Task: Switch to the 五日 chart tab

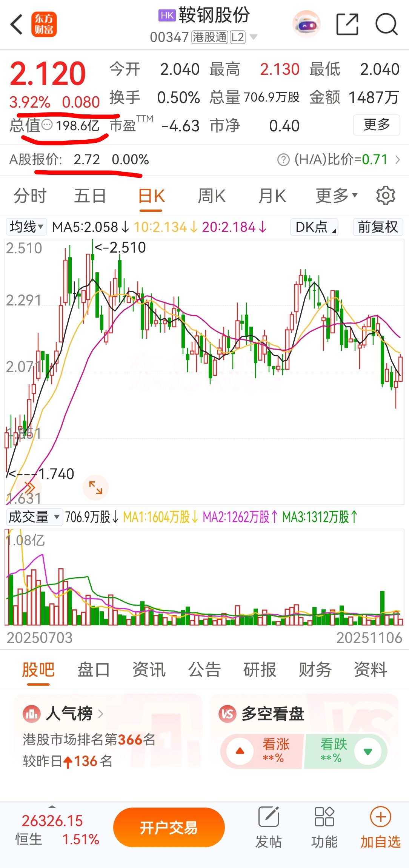Action: tap(90, 196)
